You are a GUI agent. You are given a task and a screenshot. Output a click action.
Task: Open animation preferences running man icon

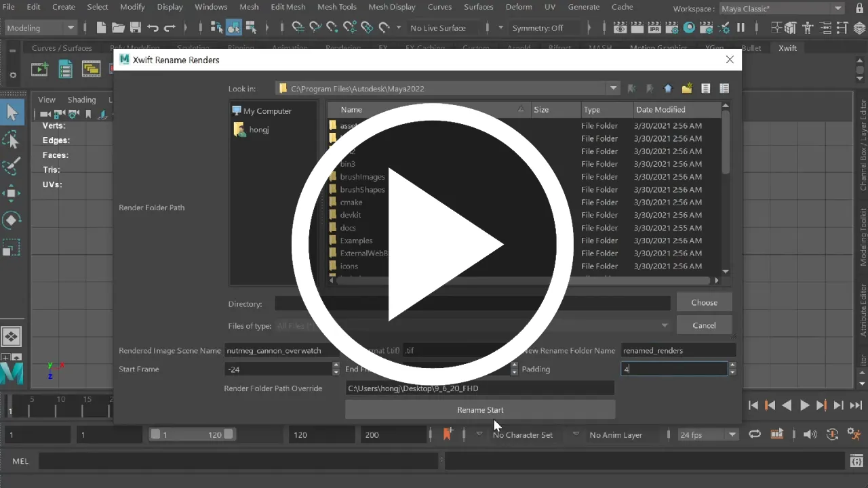[854, 435]
